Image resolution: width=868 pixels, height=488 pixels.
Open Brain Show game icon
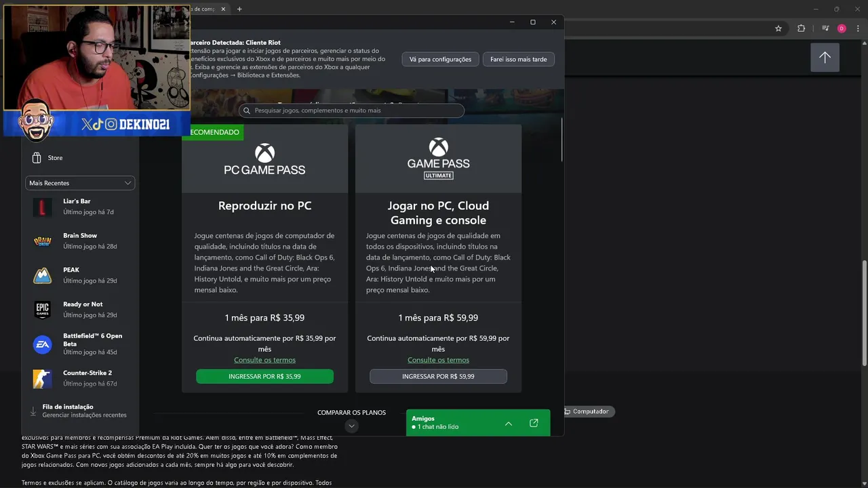42,241
